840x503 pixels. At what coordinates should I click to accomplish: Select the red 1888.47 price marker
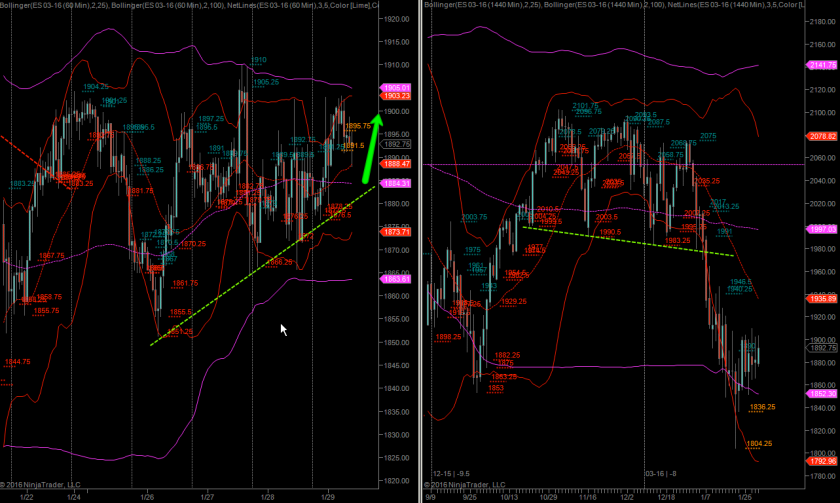click(x=395, y=164)
